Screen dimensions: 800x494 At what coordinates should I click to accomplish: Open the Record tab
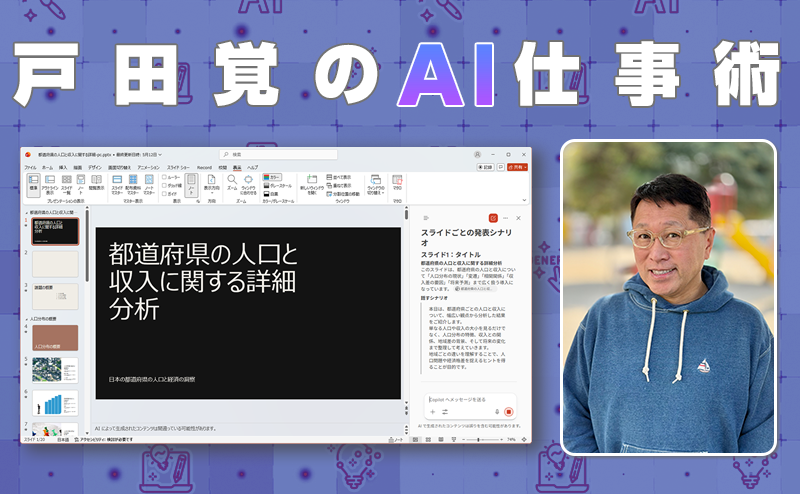pos(204,167)
